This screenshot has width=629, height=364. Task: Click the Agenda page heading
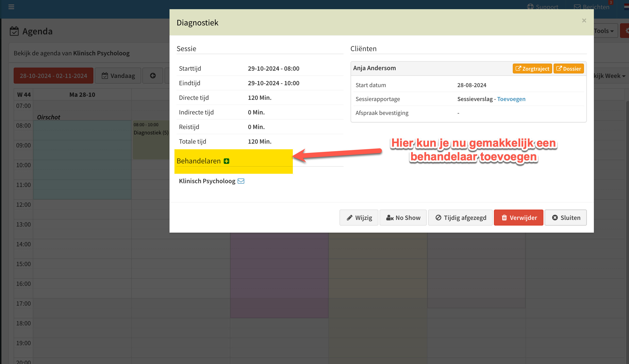point(37,31)
